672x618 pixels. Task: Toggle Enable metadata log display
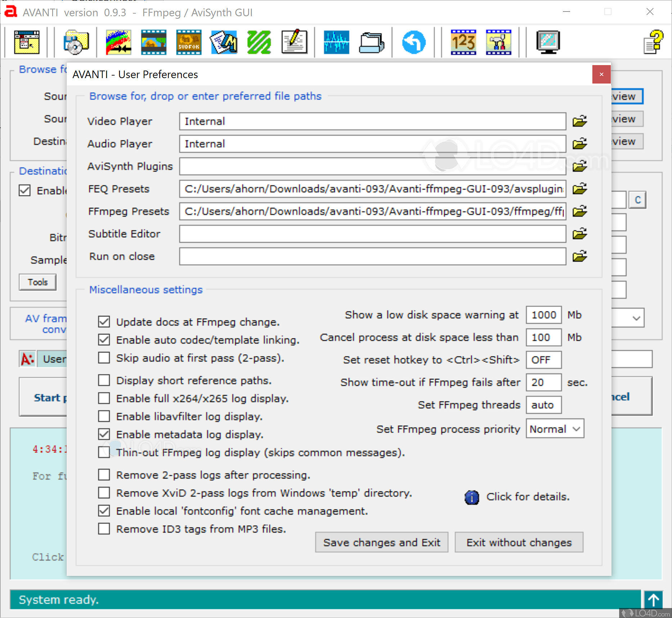pos(104,434)
